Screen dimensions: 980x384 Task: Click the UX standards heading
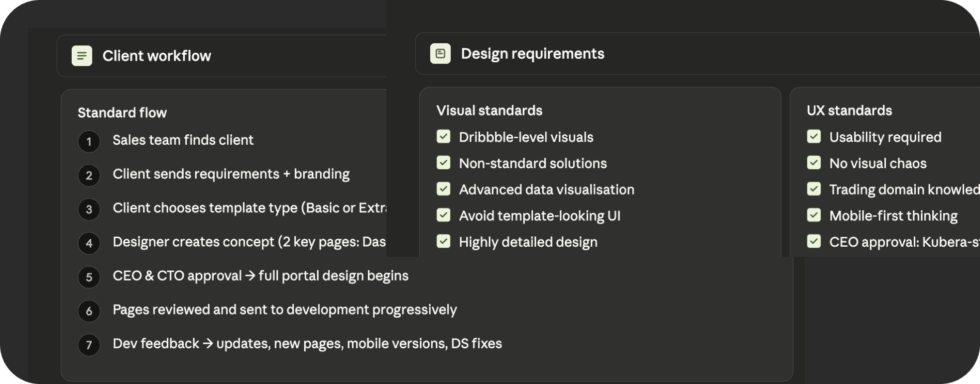point(849,110)
